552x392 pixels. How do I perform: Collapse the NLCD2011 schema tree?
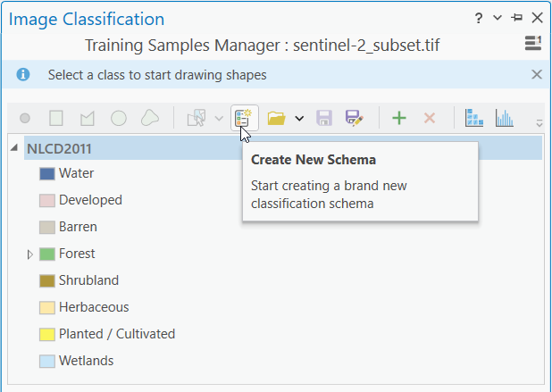(13, 148)
